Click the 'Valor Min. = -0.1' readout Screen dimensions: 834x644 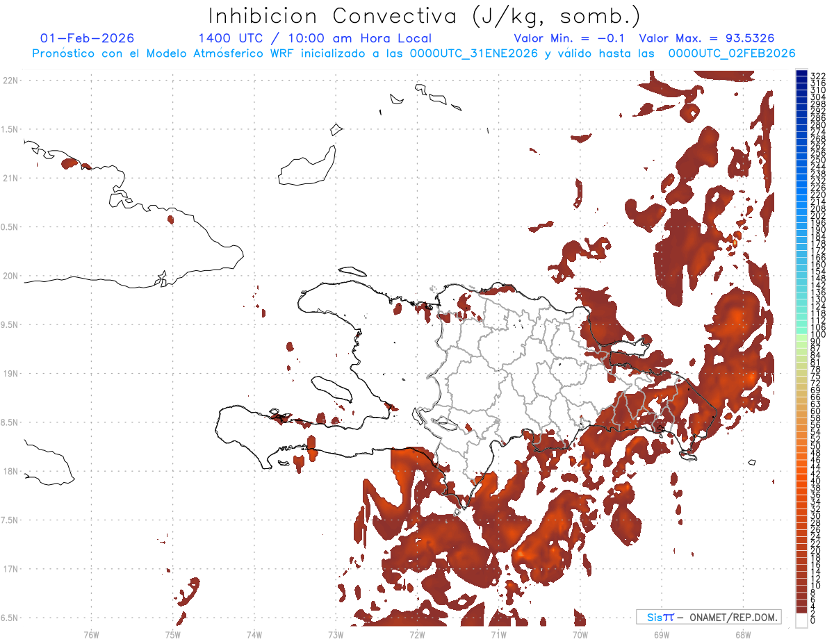[570, 38]
